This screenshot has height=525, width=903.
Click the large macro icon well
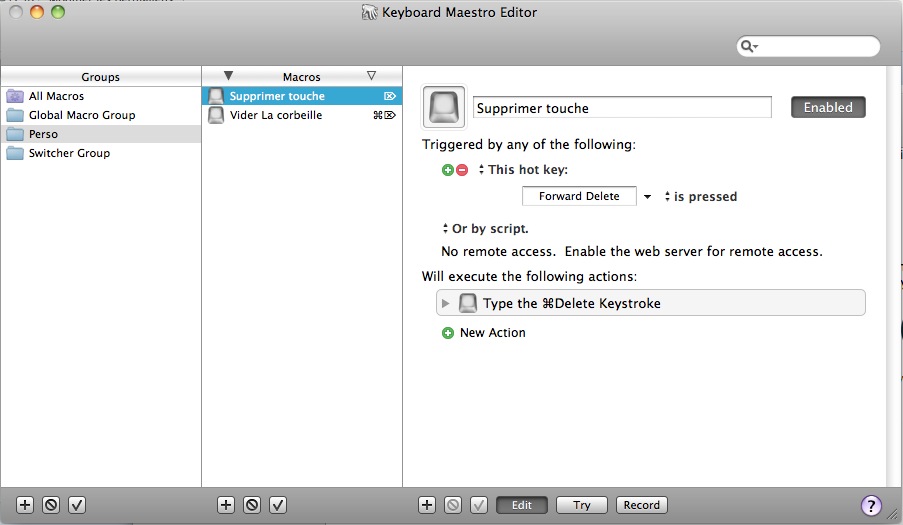443,106
